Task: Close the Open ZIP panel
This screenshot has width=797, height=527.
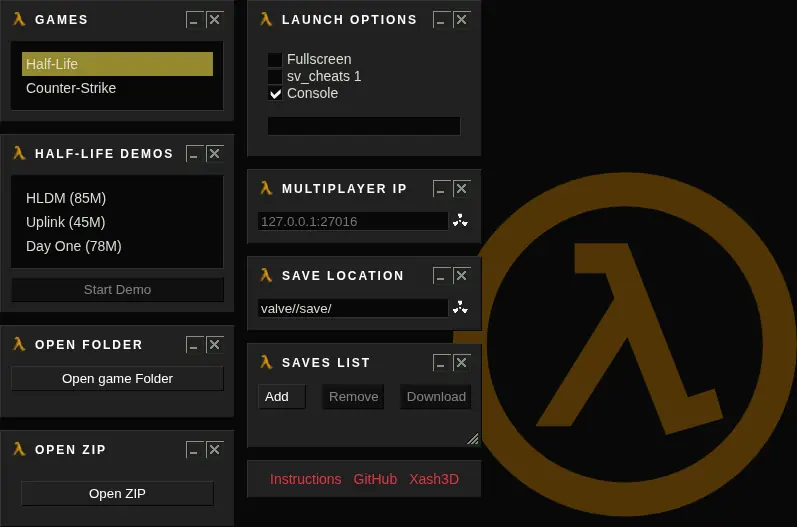Action: (215, 450)
